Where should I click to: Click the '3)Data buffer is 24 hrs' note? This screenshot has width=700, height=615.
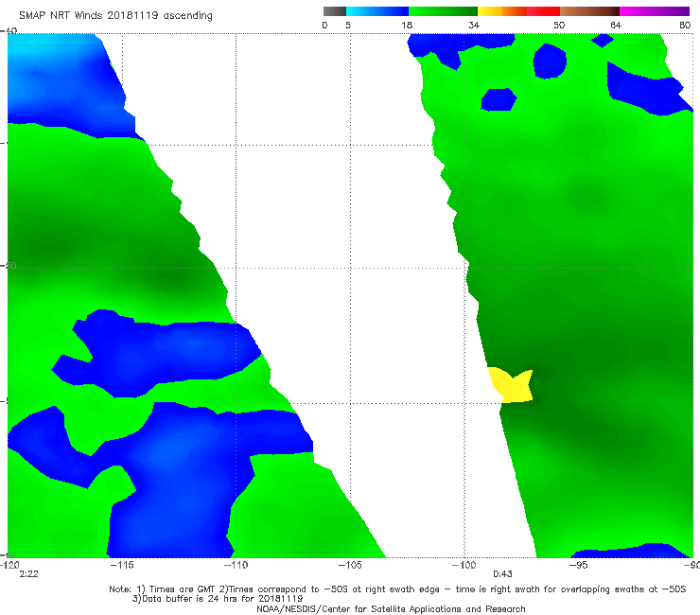(x=218, y=599)
